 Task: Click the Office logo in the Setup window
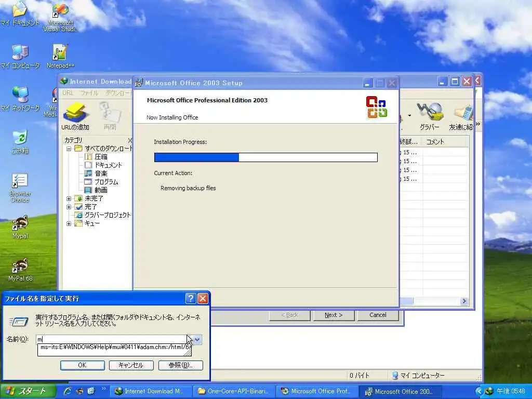(377, 107)
